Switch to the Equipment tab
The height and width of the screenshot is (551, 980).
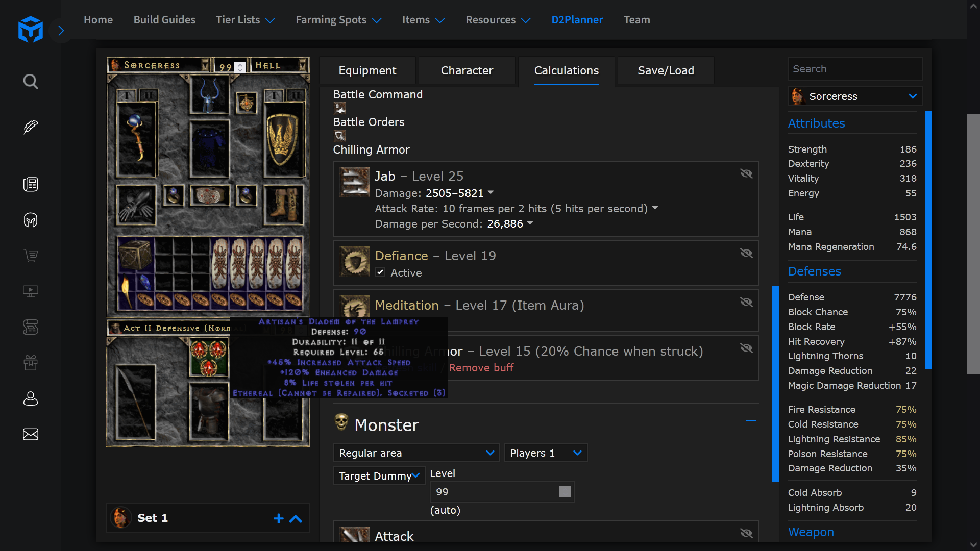click(x=367, y=71)
